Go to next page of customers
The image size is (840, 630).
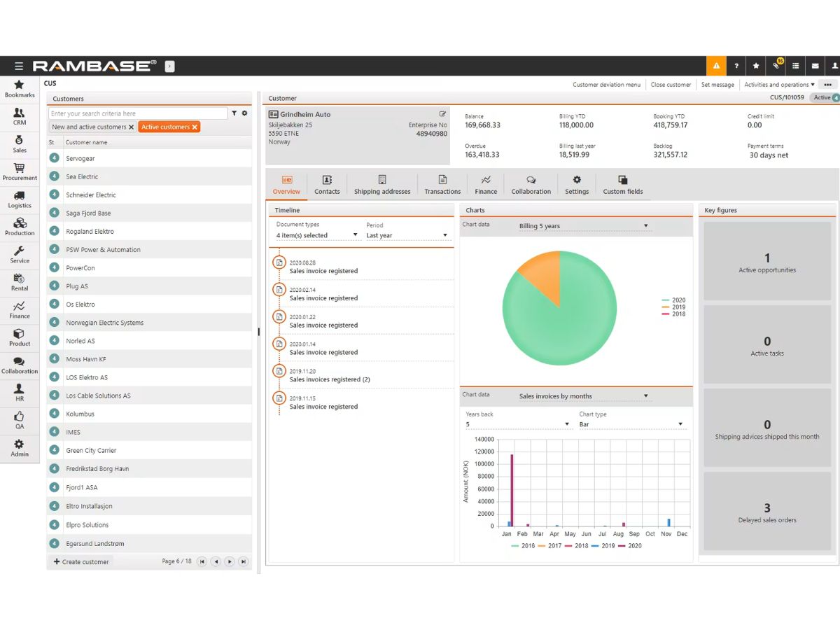[230, 561]
